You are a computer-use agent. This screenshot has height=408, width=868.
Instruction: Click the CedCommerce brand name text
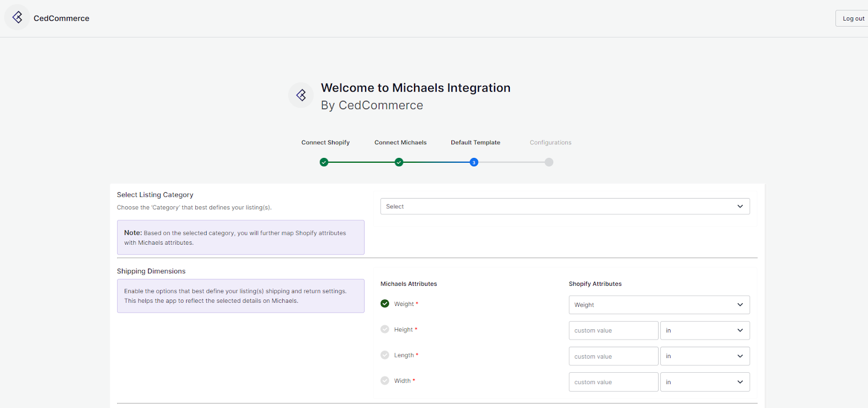click(61, 18)
